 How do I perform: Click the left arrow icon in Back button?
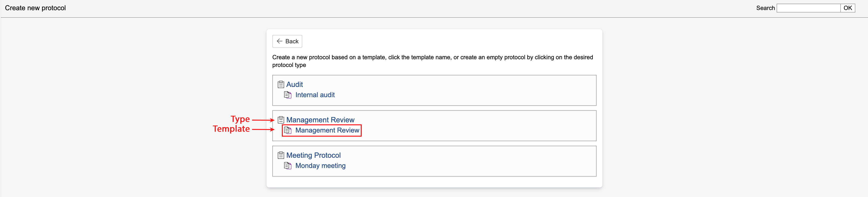pos(279,41)
